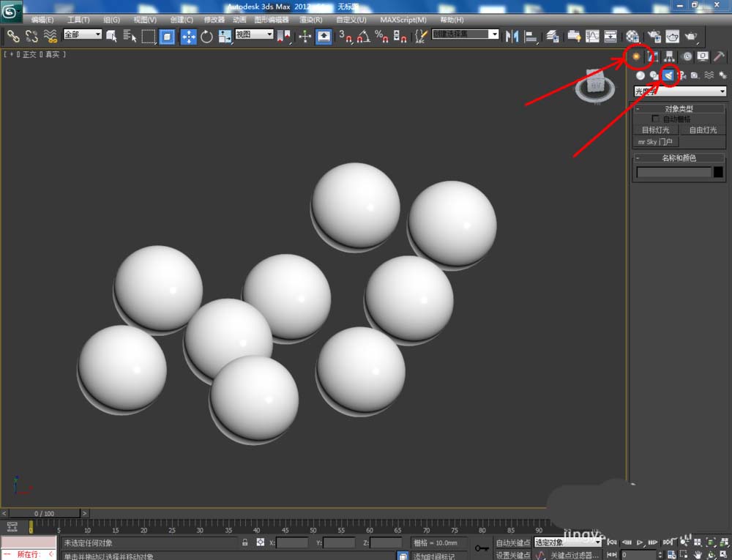The height and width of the screenshot is (560, 732).
Task: Click the Mirror tool icon
Action: (512, 37)
